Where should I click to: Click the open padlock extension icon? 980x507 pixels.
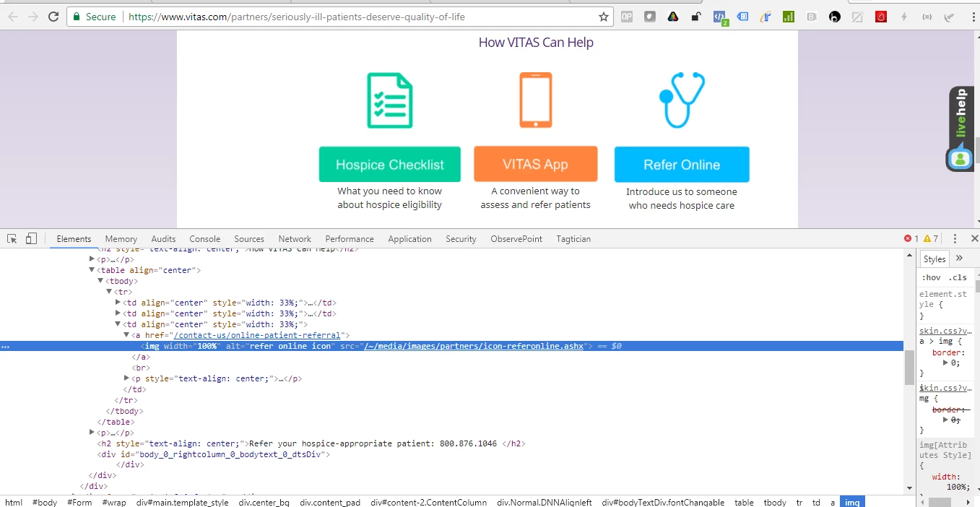(696, 17)
